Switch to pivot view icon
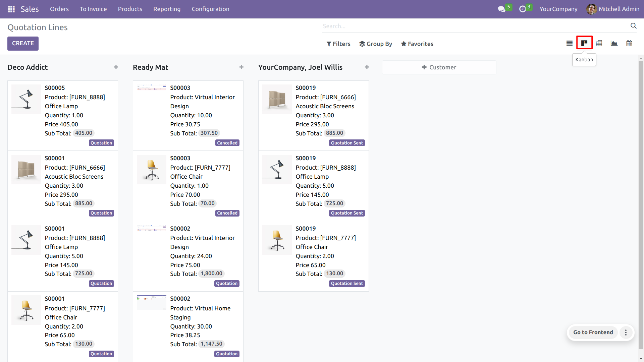 599,43
